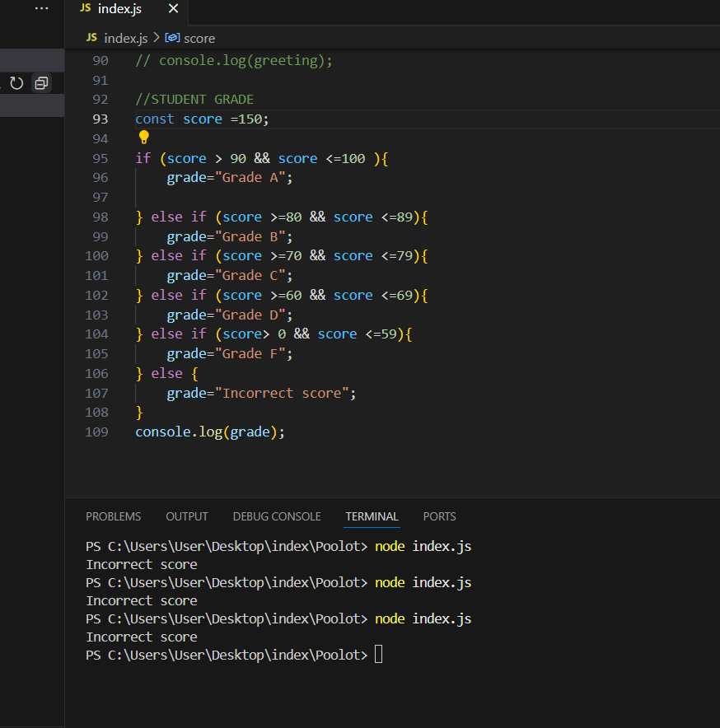Click the console.log(grade); statement
The height and width of the screenshot is (728, 720).
click(x=210, y=432)
